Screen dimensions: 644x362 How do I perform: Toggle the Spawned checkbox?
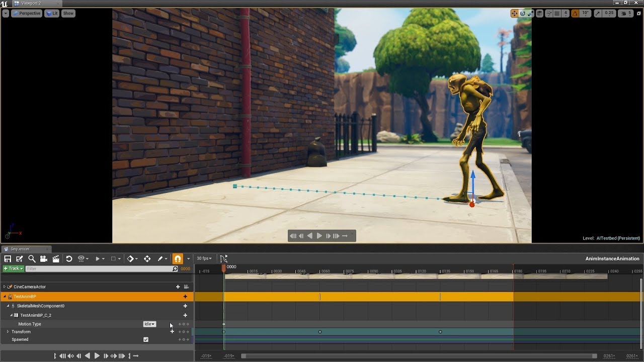[x=146, y=339]
